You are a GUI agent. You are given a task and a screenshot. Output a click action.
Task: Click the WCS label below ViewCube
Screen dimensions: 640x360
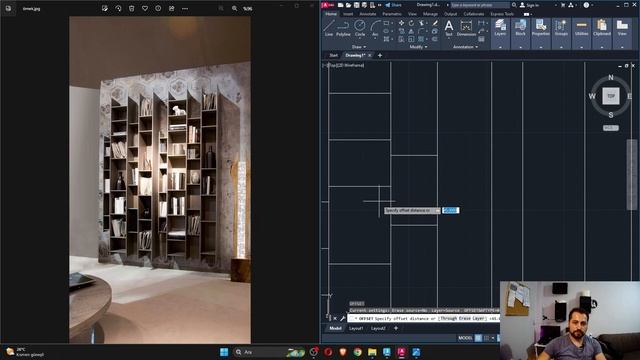[611, 128]
